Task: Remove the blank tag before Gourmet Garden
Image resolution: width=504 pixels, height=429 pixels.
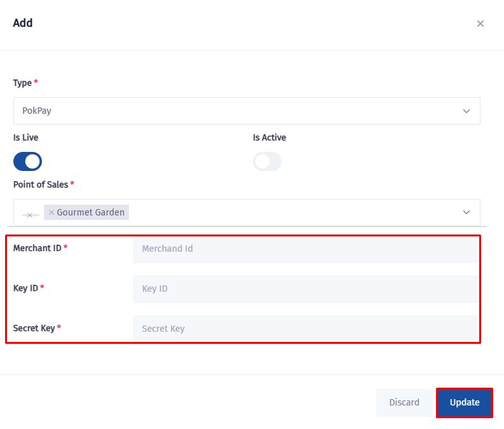Action: tap(29, 215)
